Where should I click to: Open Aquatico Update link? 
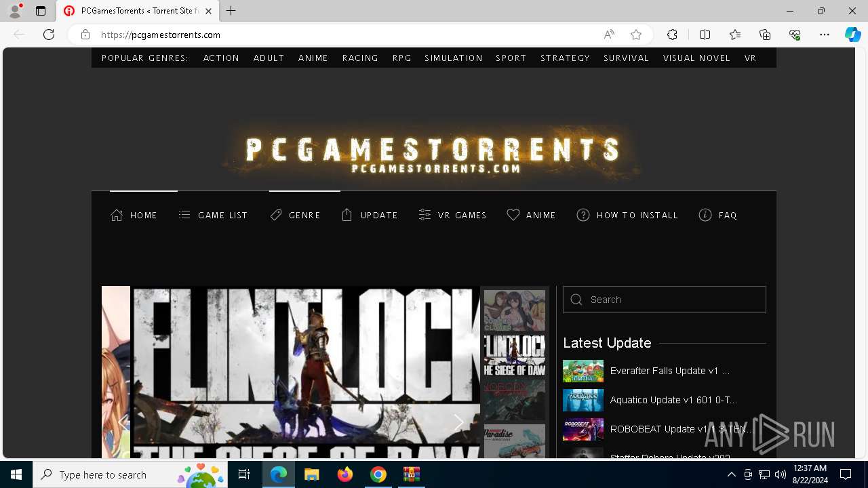coord(673,400)
